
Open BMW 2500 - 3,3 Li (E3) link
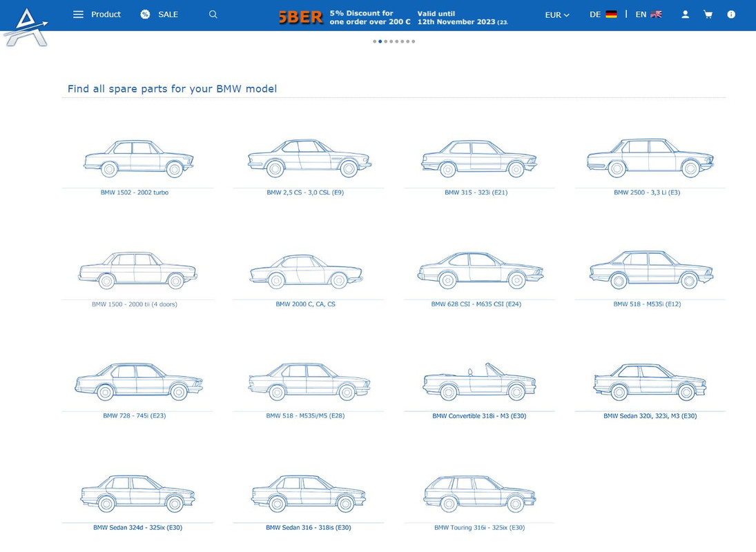[647, 193]
